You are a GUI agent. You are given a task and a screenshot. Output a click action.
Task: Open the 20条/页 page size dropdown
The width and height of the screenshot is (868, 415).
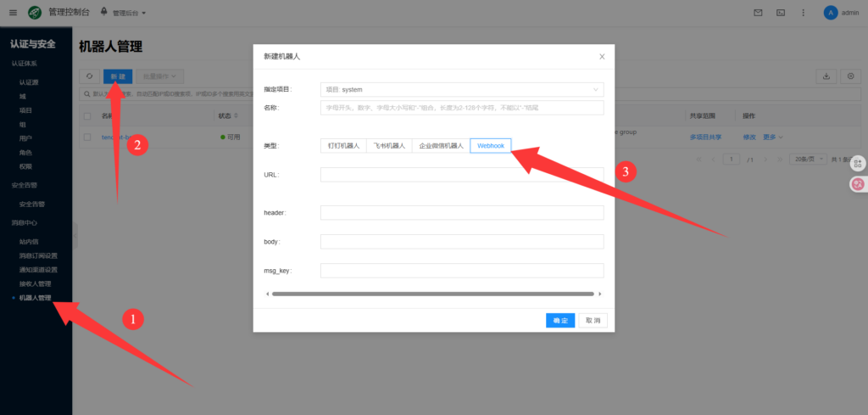808,160
